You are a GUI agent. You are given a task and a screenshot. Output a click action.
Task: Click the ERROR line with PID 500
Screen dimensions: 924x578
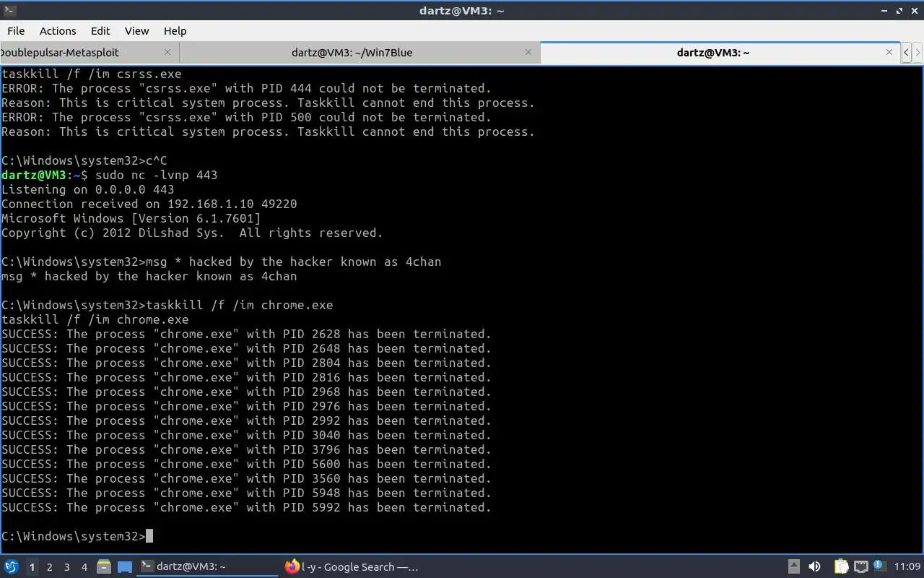(246, 117)
